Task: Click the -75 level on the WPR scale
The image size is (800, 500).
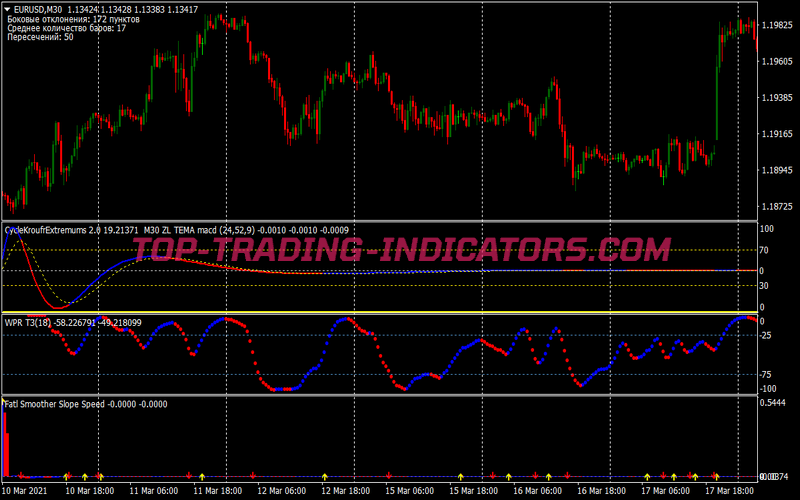Action: point(765,374)
